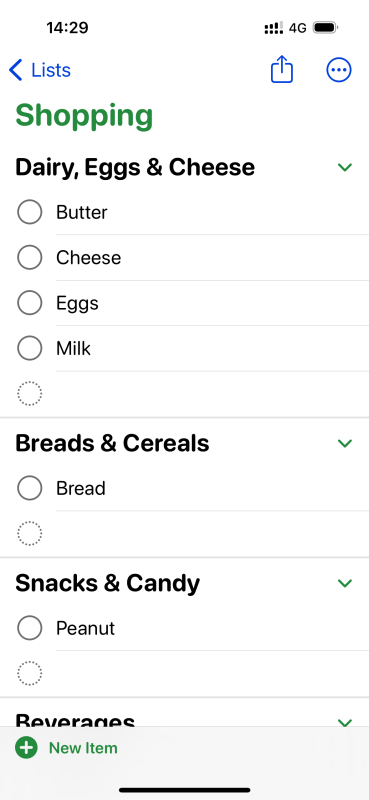369x800 pixels.
Task: Tap empty dotted row under Bread
Action: [184, 534]
